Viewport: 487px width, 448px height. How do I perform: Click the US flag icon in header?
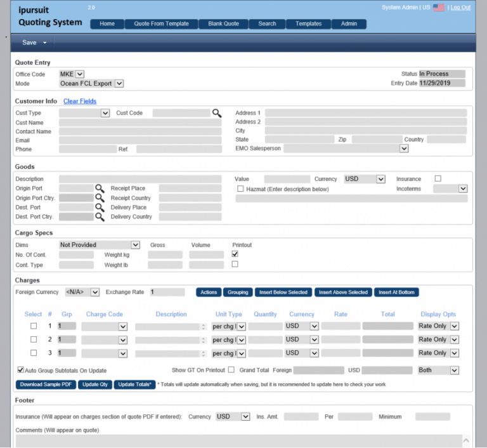(x=439, y=8)
